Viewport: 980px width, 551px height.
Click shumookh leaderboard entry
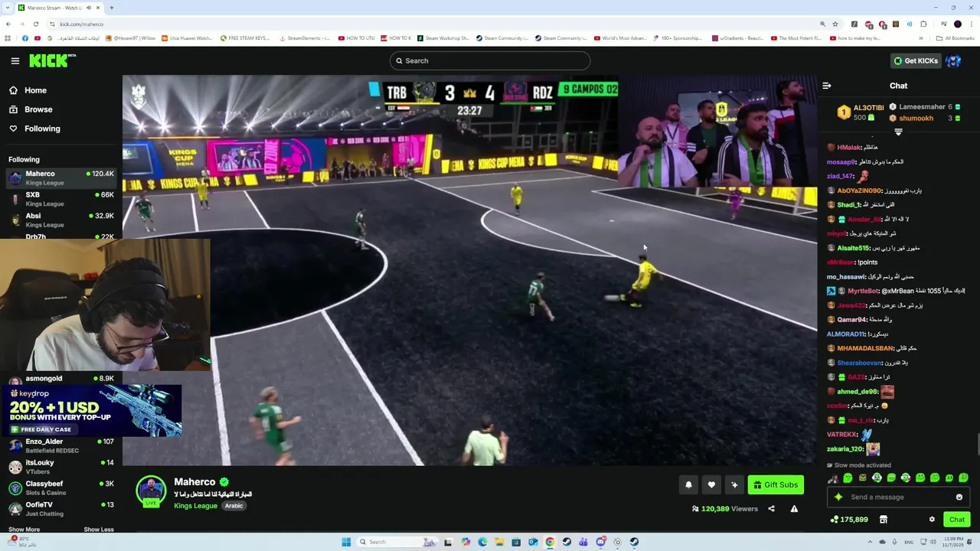pyautogui.click(x=925, y=119)
